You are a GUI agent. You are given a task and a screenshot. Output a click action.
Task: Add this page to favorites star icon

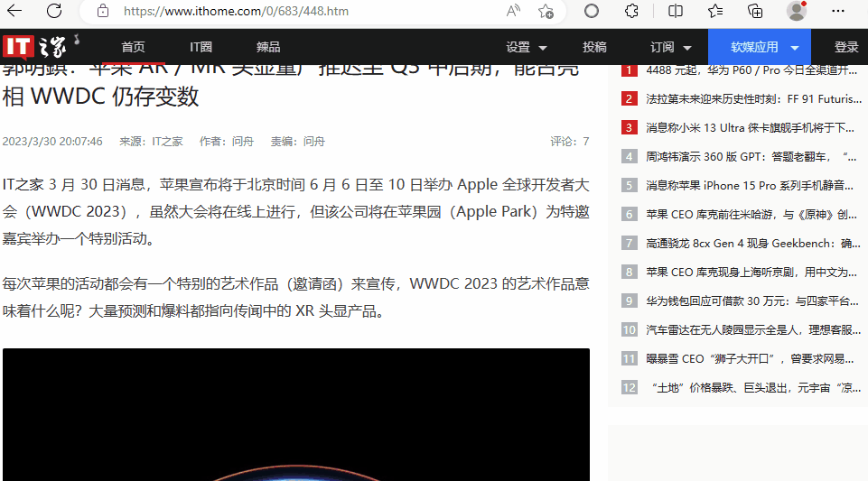point(546,11)
